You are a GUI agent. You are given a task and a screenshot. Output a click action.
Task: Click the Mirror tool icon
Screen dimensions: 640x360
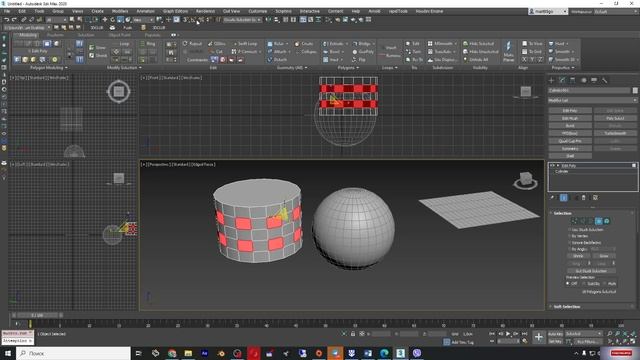click(268, 20)
